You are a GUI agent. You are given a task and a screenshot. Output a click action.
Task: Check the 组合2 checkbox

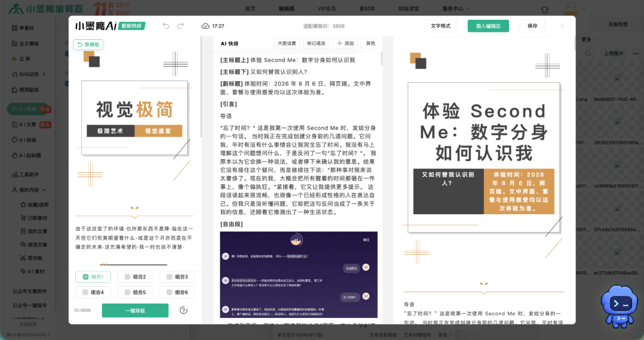point(127,277)
